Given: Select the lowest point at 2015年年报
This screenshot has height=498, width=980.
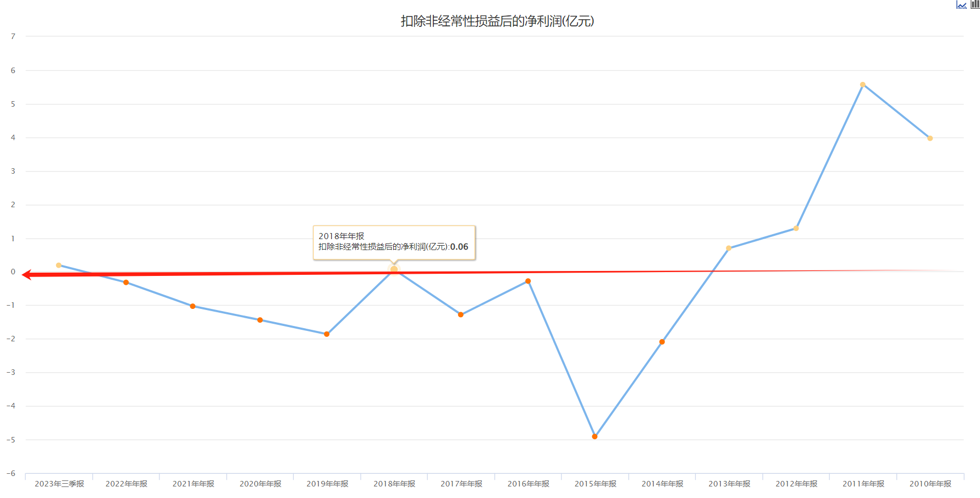Looking at the screenshot, I should (594, 436).
